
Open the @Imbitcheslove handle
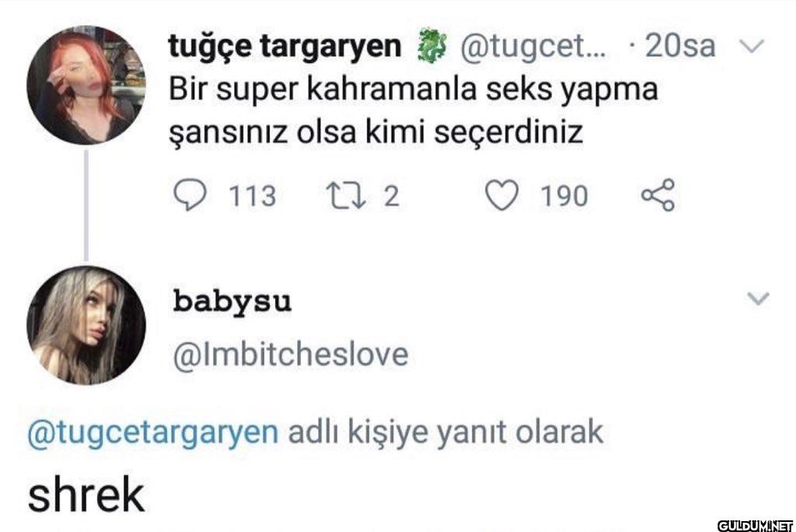coord(289,355)
